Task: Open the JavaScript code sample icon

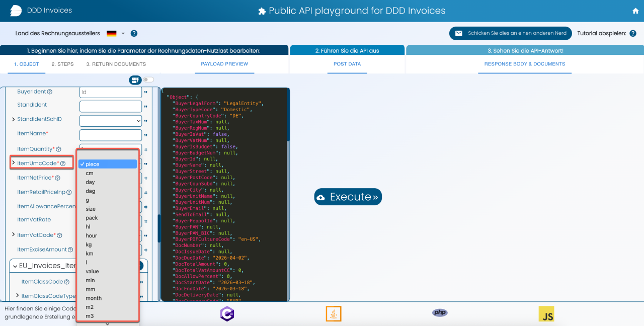Action: 546,313
